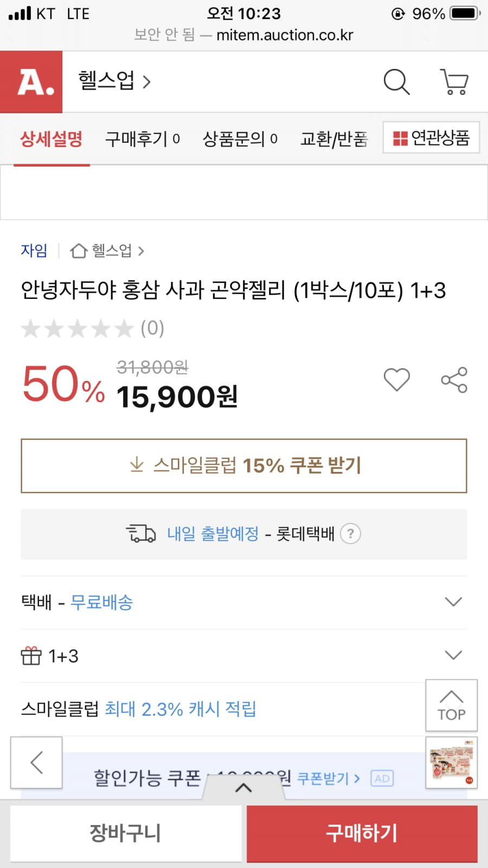Tap the share icon
This screenshot has height=868, width=488.
pos(454,380)
